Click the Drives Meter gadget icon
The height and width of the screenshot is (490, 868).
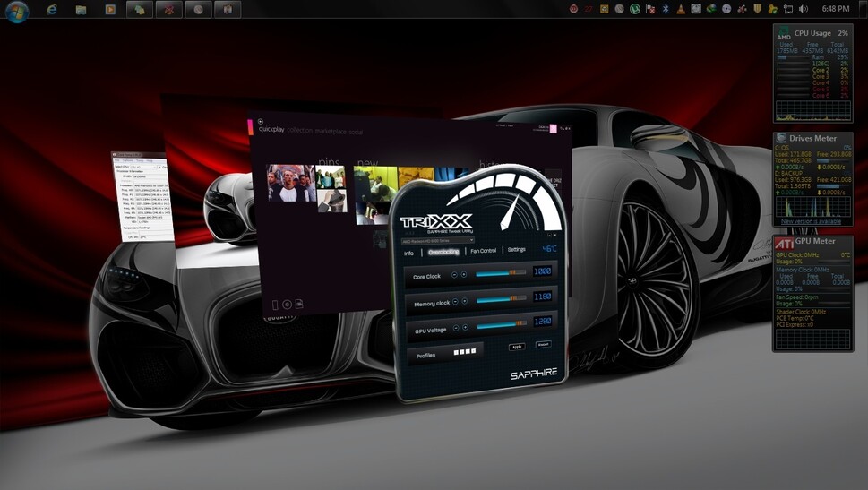(782, 138)
